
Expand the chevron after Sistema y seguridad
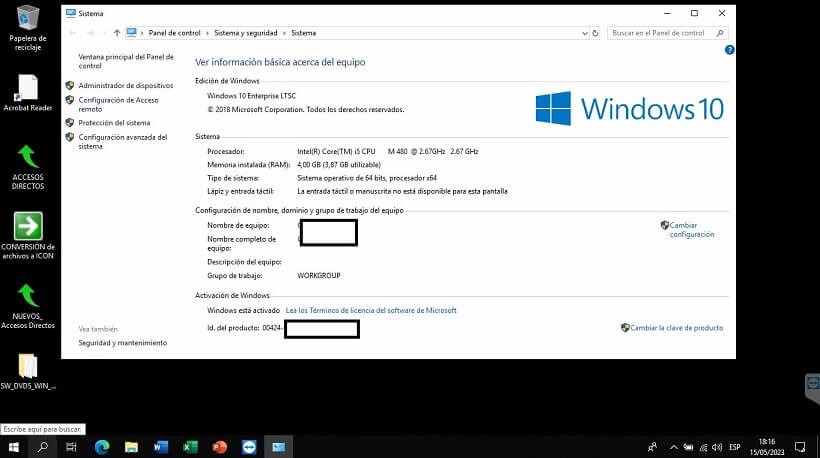[x=284, y=33]
